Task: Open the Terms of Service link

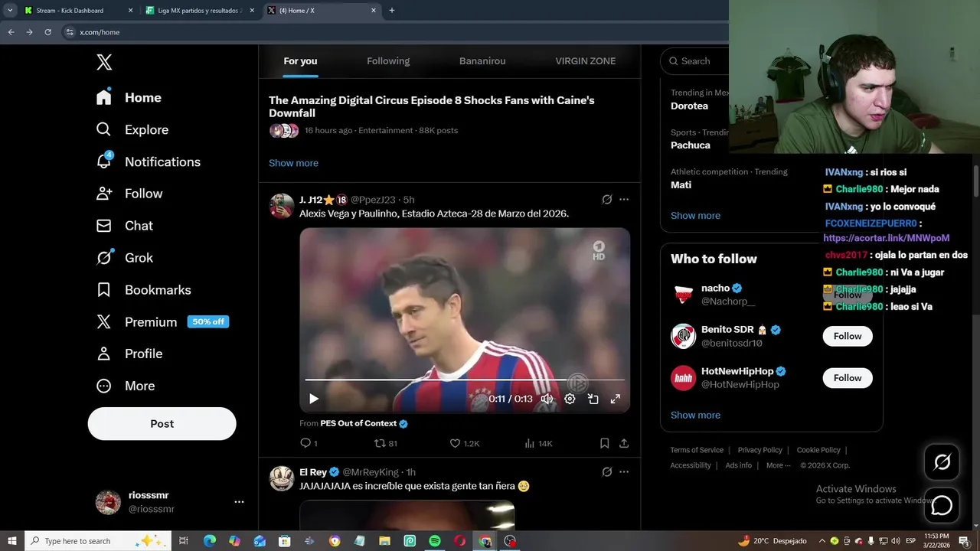Action: click(x=697, y=450)
